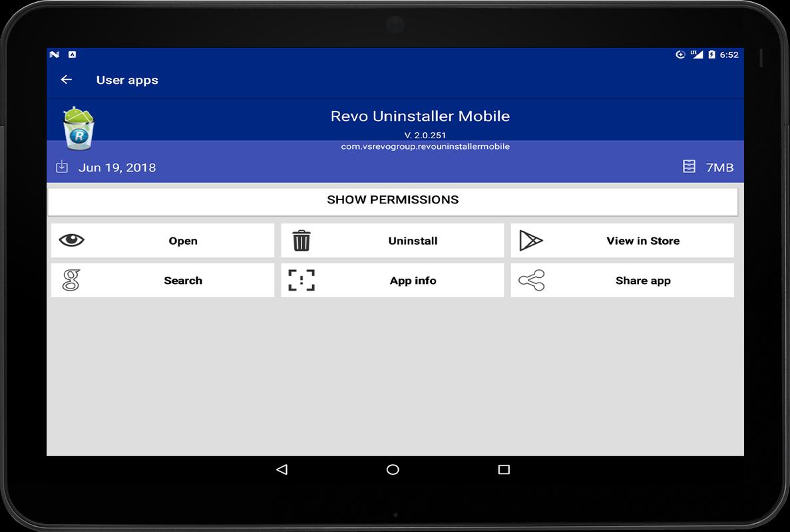Tap the Android back navigation triangle
Screen dimensions: 790x532
[x=282, y=469]
